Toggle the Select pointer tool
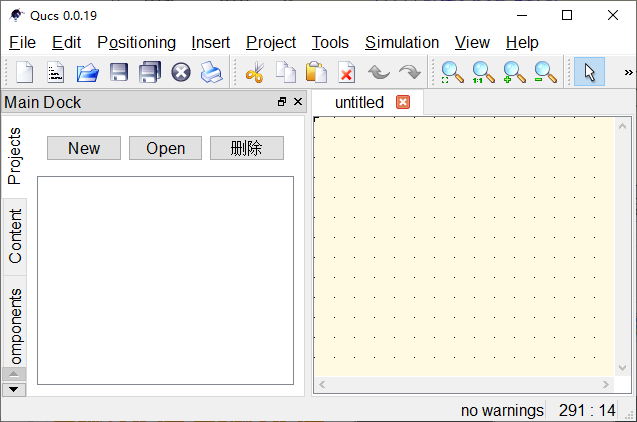This screenshot has height=422, width=637. [x=589, y=72]
